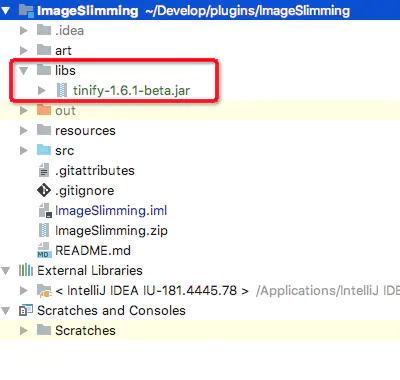The image size is (400, 380).
Task: Click the Scratches and Consoles icon
Action: [x=26, y=310]
